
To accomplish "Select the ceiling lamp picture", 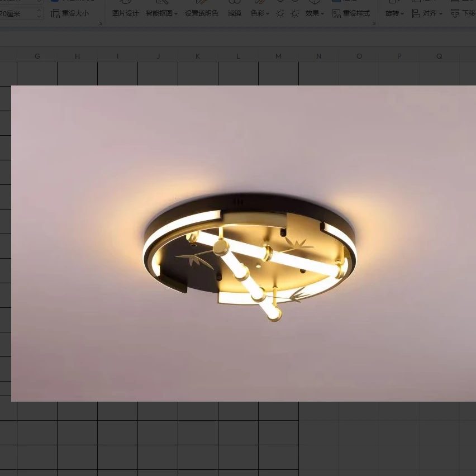I will tap(244, 244).
